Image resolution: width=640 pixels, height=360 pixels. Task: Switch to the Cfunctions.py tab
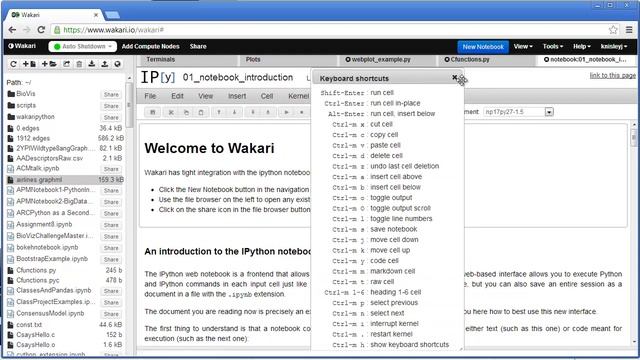tap(487, 60)
